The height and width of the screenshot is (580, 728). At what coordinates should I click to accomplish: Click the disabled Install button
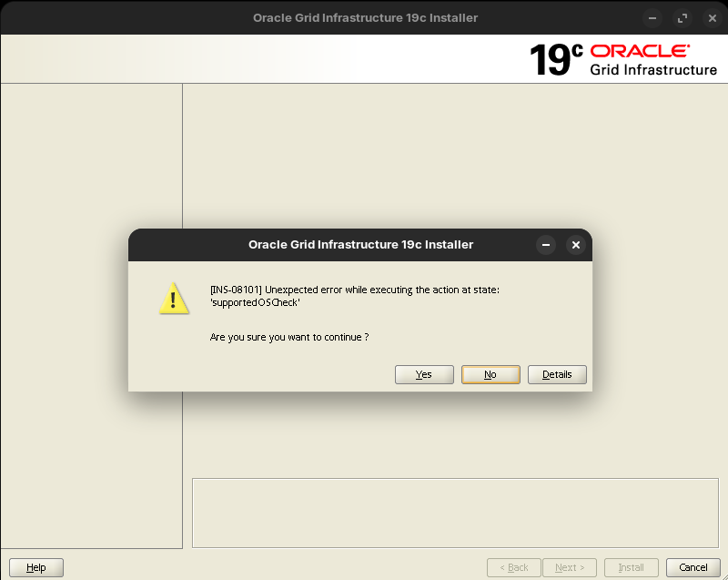point(632,567)
